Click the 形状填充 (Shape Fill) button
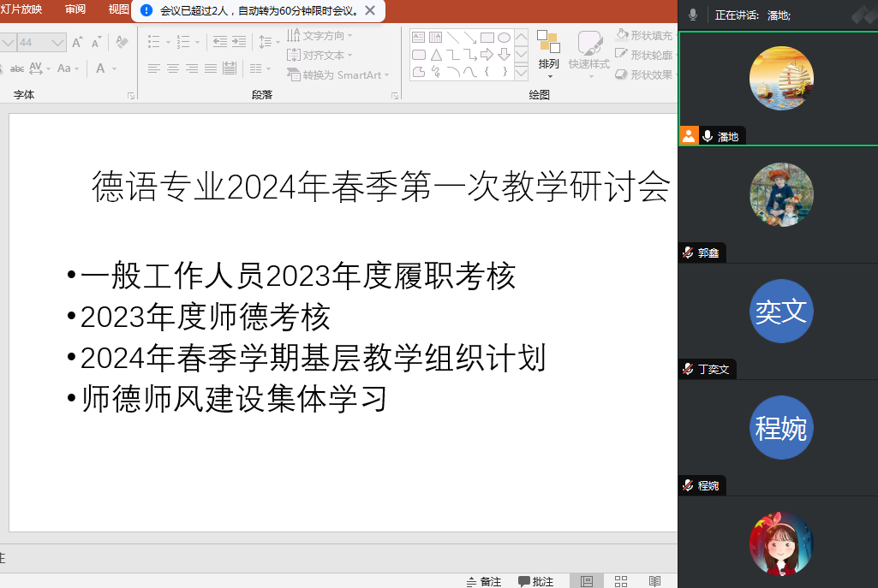Image resolution: width=878 pixels, height=588 pixels. [x=644, y=35]
